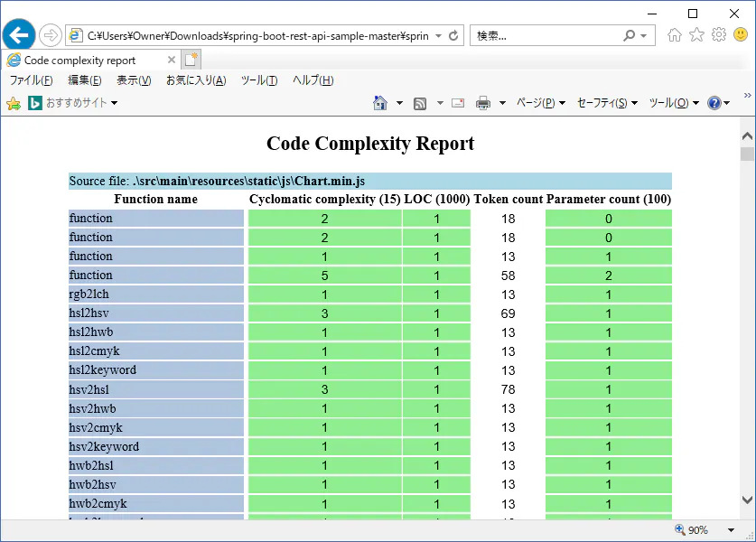
Task: Click the hwb2cmyk function name cell
Action: coord(155,503)
